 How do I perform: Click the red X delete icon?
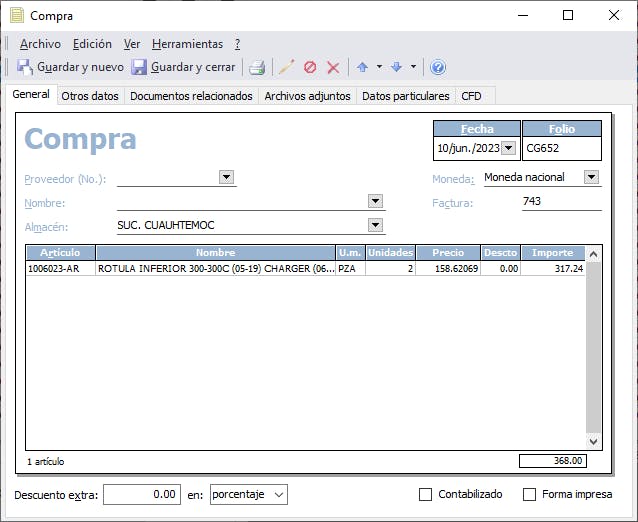tap(333, 67)
